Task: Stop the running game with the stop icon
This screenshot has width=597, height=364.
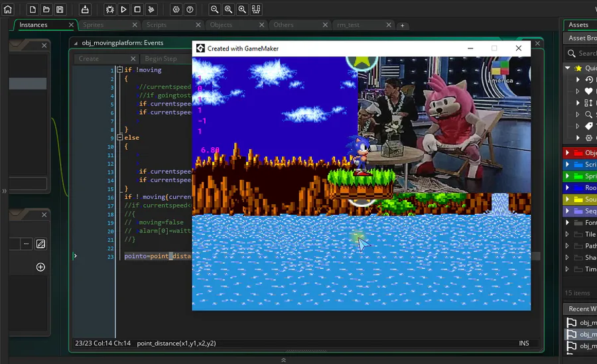Action: (x=137, y=9)
